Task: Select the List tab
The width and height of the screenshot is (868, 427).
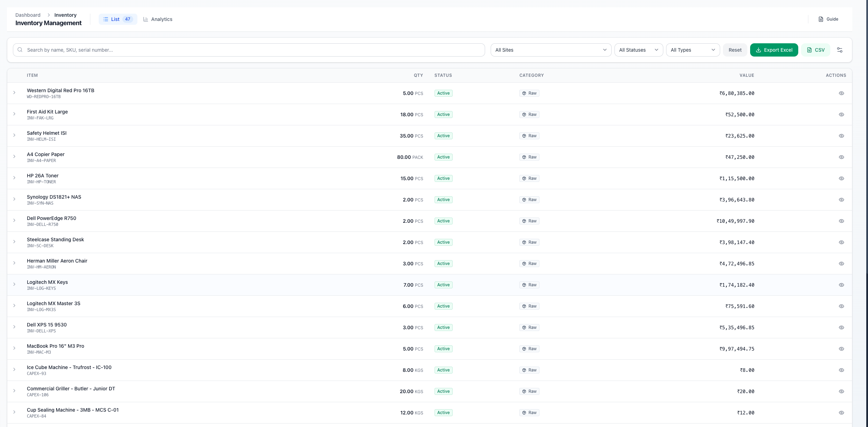Action: click(118, 19)
